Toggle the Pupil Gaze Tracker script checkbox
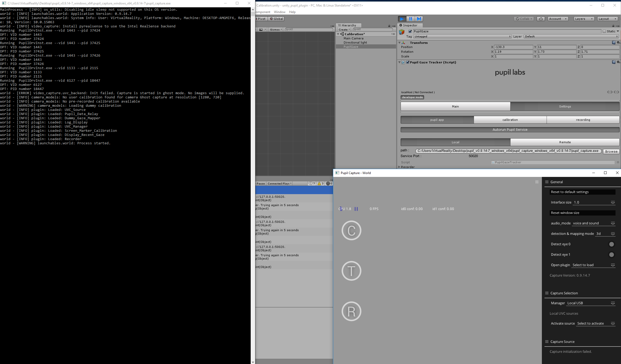This screenshot has height=364, width=621. coord(408,62)
